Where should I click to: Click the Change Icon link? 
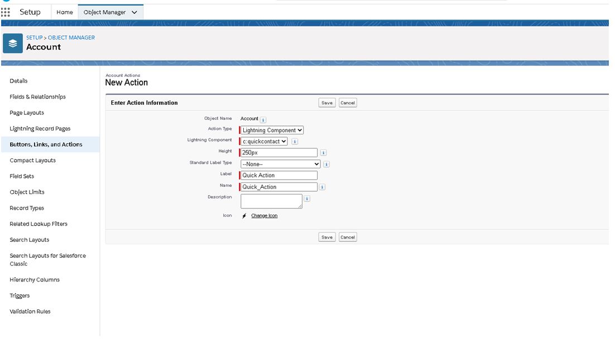[265, 216]
